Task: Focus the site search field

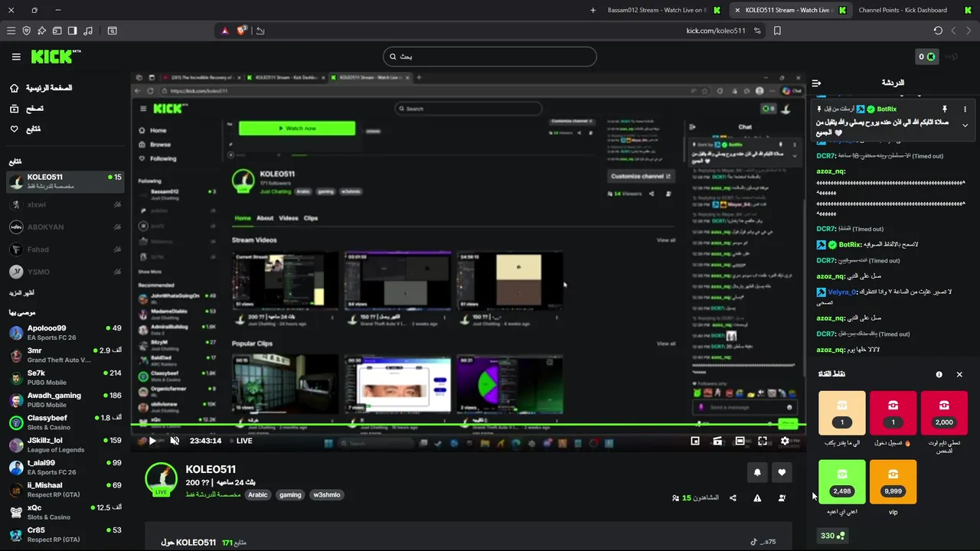Action: pos(489,57)
